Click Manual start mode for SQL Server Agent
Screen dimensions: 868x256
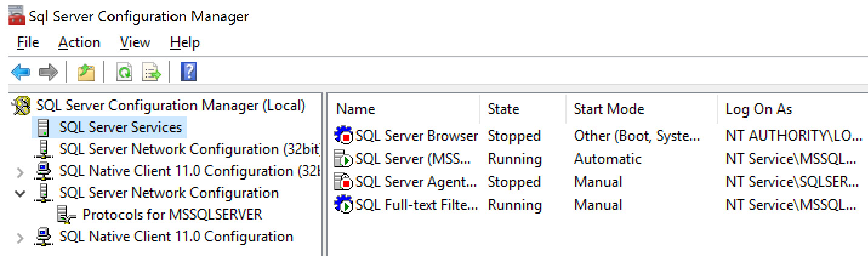[598, 182]
